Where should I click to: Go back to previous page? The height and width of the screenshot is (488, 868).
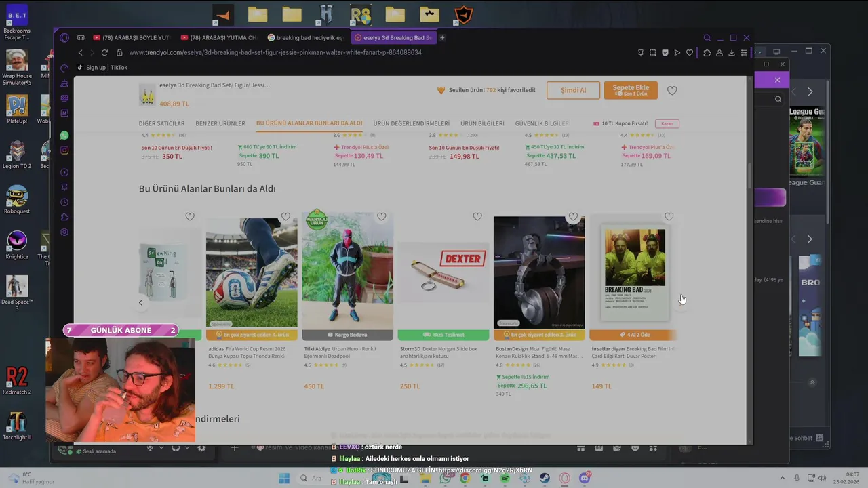click(80, 52)
